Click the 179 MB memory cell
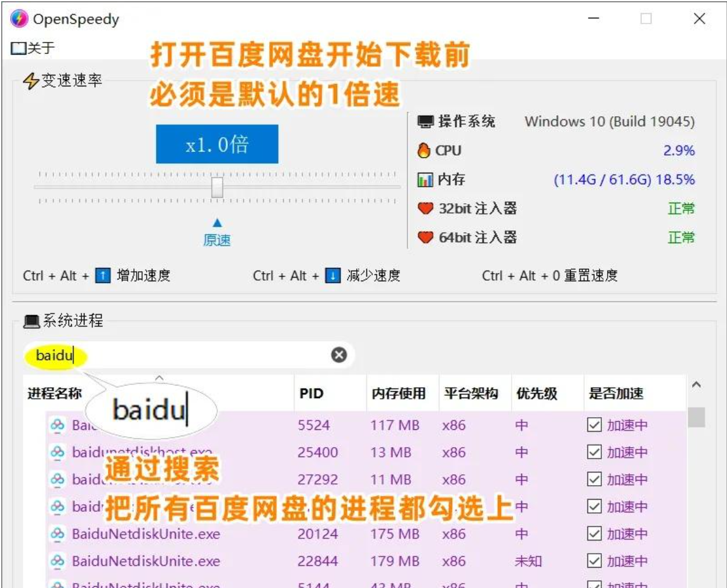 tap(394, 561)
